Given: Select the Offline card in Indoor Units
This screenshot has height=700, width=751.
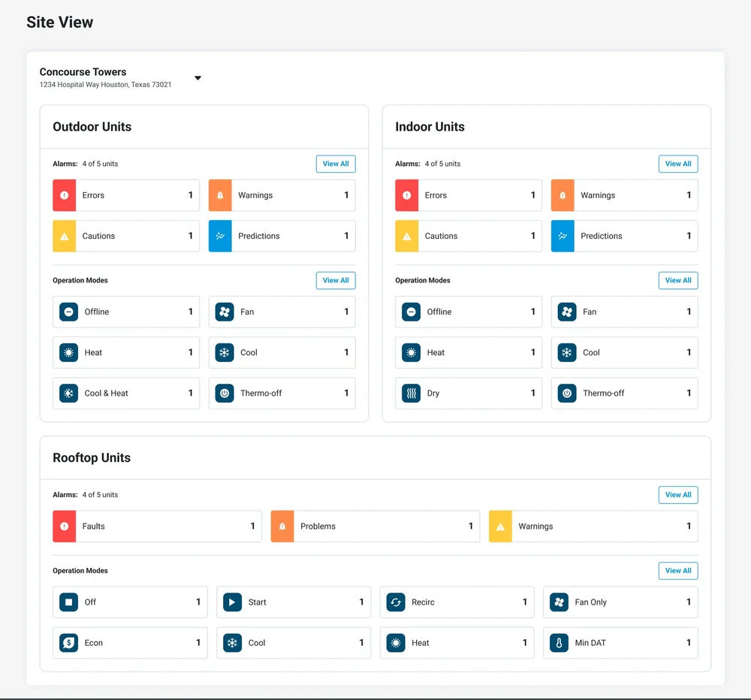Looking at the screenshot, I should point(469,312).
